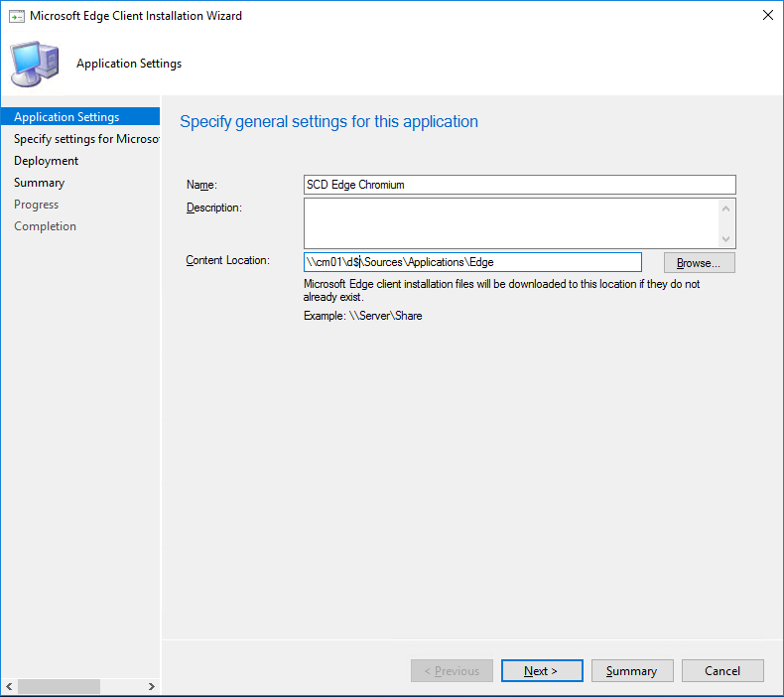Focus the Name input field
Screen dimensions: 784x697
pos(519,185)
